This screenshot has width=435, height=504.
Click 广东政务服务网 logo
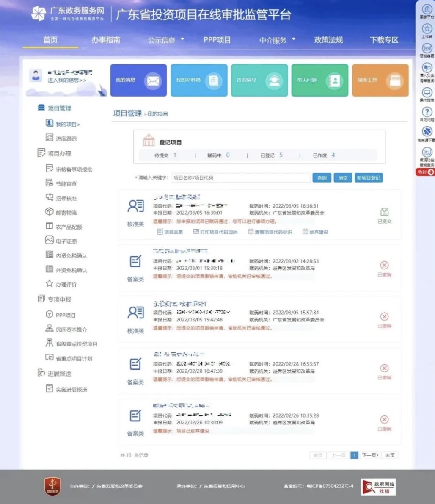[68, 14]
